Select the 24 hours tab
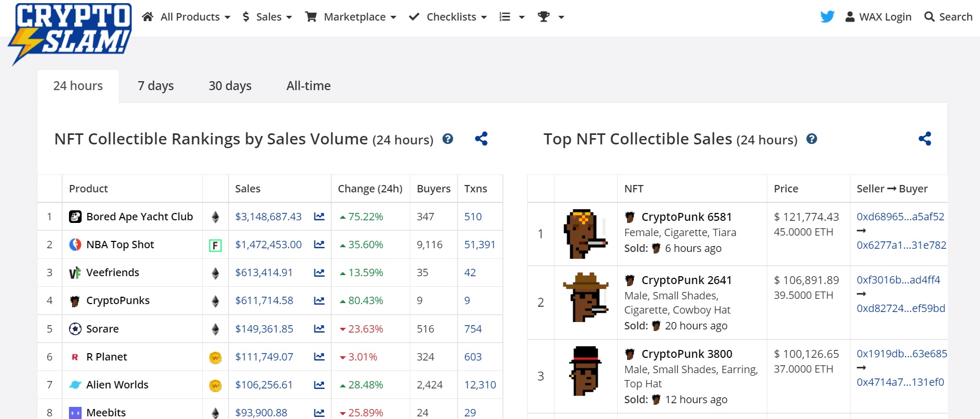 click(x=78, y=86)
